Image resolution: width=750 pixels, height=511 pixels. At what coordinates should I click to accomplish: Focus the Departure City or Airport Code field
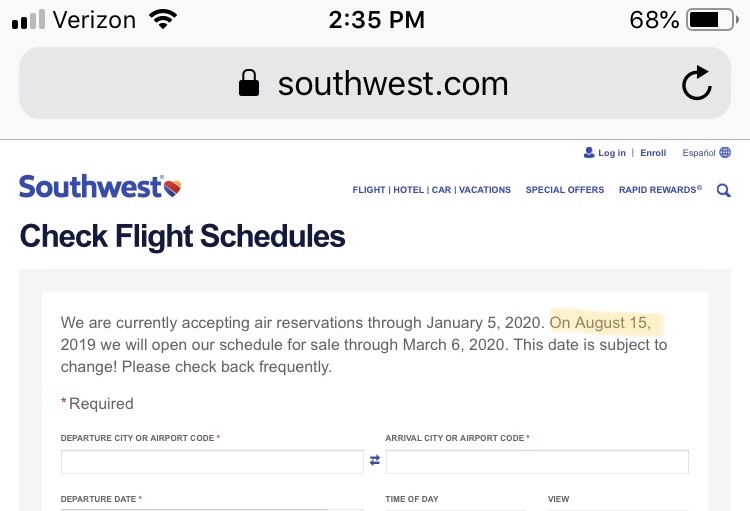pos(212,461)
